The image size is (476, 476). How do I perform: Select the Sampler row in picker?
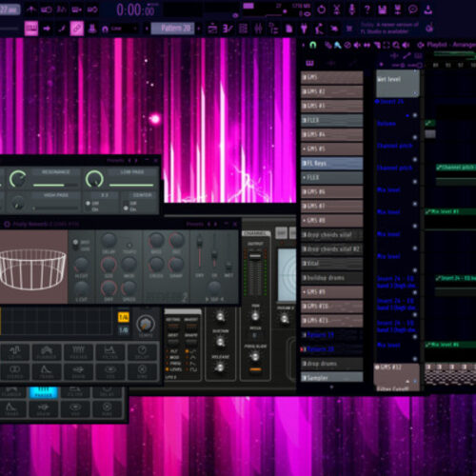coord(331,378)
